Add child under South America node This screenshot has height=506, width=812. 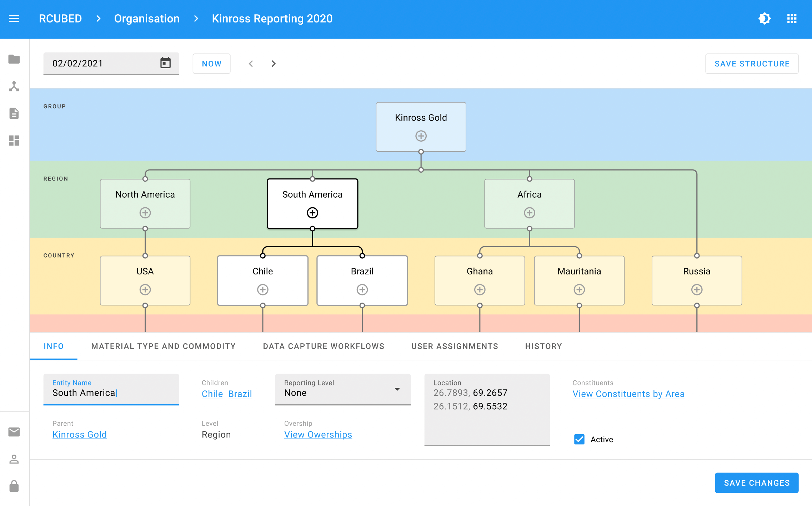tap(312, 213)
